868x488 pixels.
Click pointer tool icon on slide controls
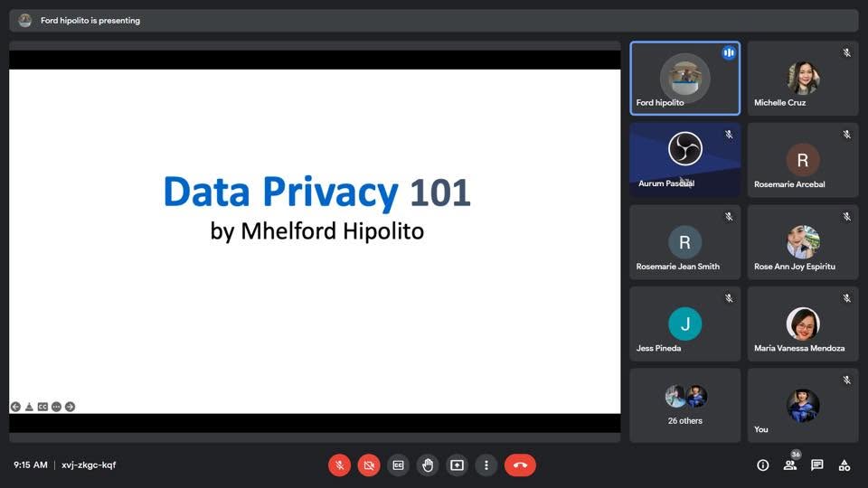pyautogui.click(x=29, y=407)
